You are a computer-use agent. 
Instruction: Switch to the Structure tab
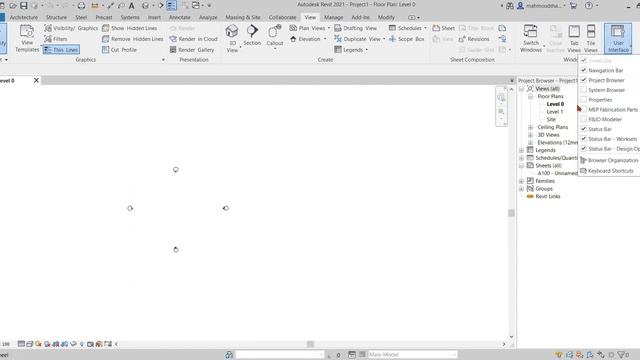coord(56,18)
